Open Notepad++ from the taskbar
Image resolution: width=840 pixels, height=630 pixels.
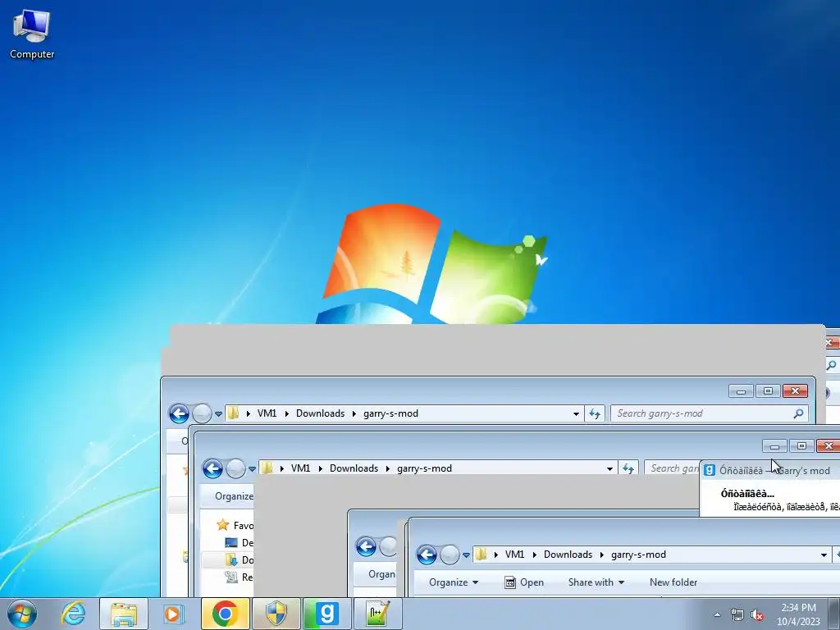coord(377,614)
